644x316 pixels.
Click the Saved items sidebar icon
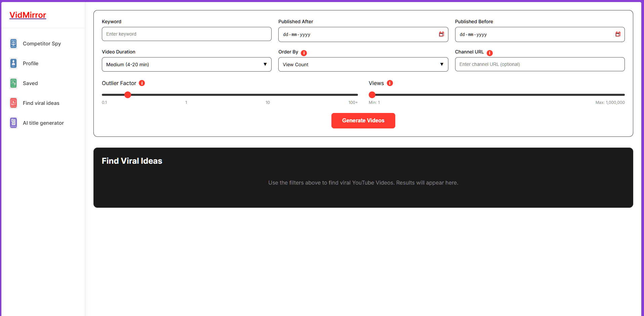point(13,83)
